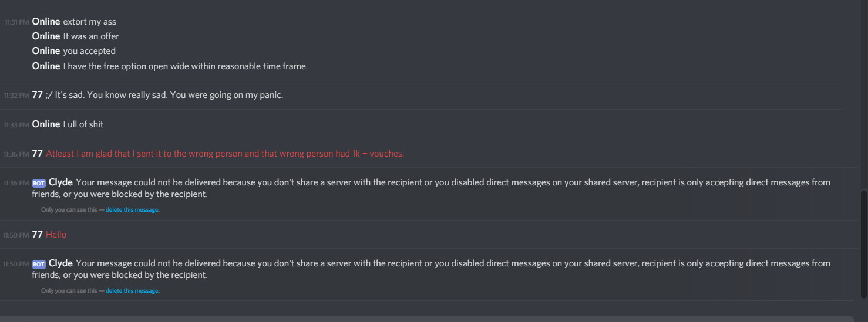The image size is (868, 322).
Task: Click the red 'Atleast I am glad' failed message
Action: [225, 154]
